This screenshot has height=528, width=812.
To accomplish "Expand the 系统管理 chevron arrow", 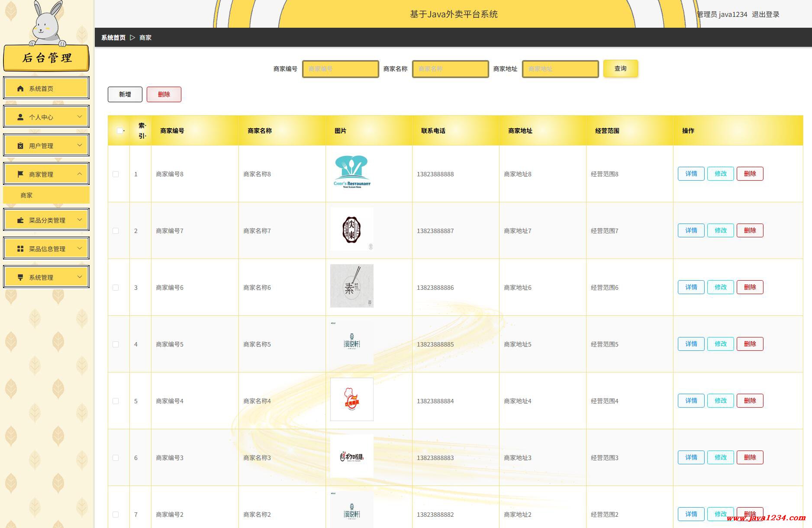I will 80,277.
